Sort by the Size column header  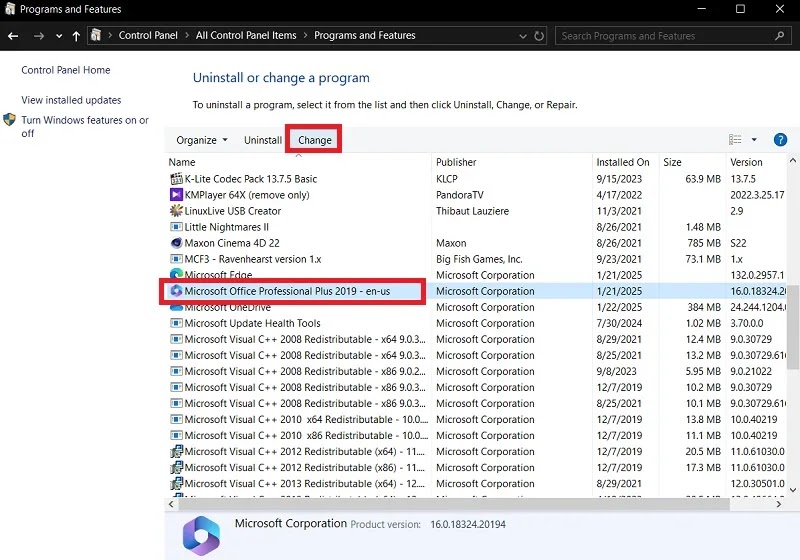pyautogui.click(x=672, y=162)
